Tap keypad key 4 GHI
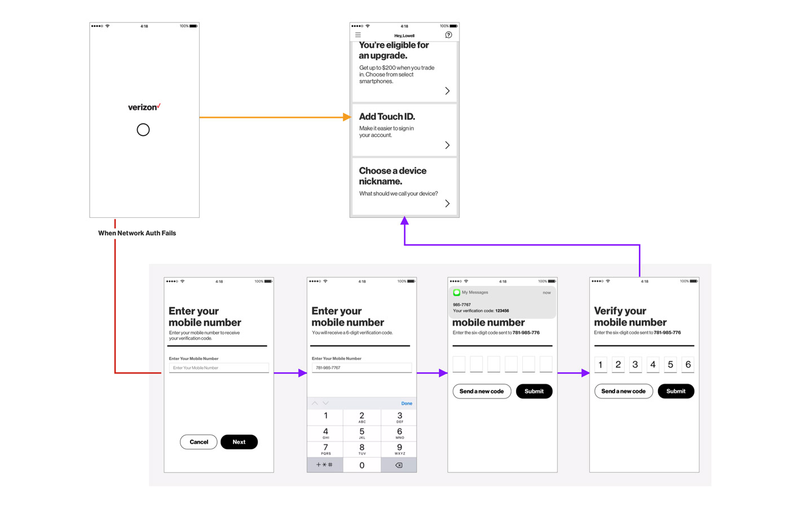 pyautogui.click(x=325, y=433)
